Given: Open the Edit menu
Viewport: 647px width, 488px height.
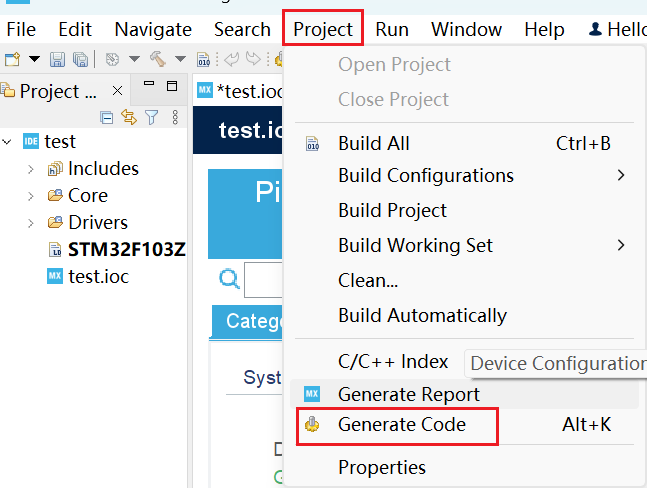Looking at the screenshot, I should click(x=75, y=30).
